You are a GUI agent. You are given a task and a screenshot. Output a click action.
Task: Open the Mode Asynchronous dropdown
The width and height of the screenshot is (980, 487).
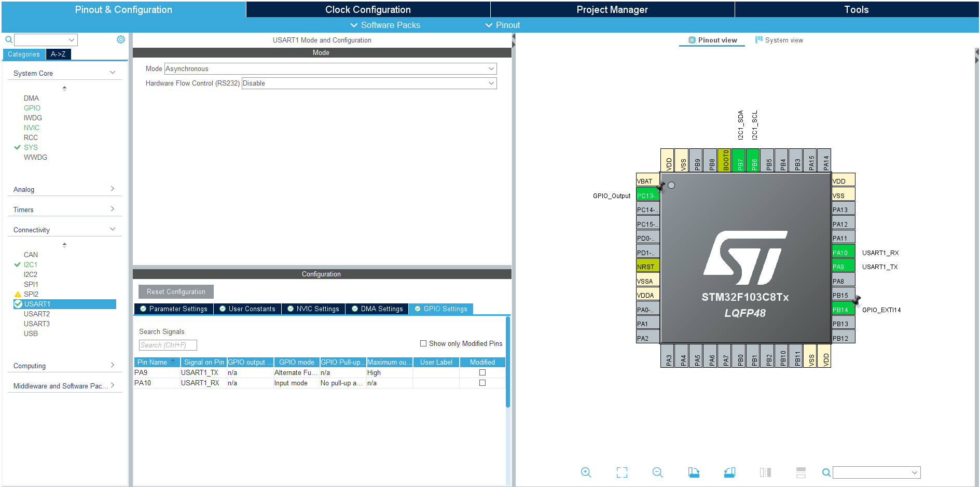pyautogui.click(x=330, y=68)
